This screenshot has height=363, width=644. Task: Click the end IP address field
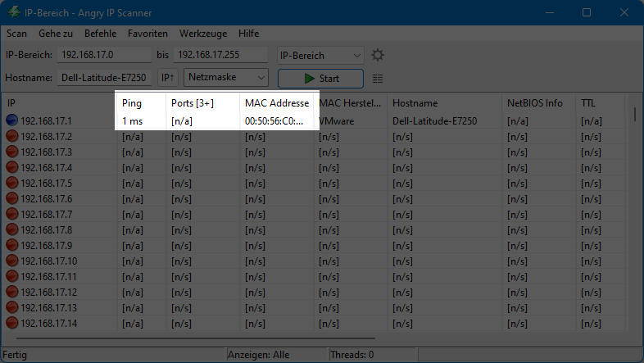221,55
